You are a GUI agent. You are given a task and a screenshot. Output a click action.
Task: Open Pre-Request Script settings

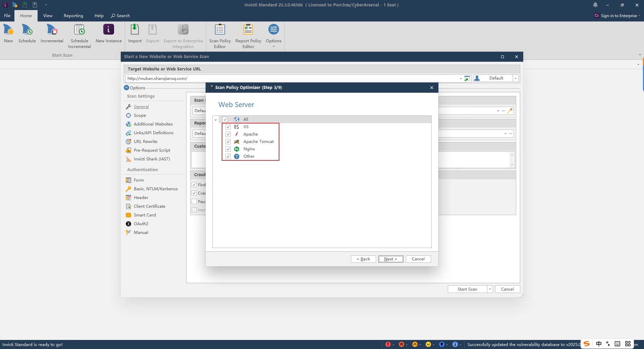152,150
